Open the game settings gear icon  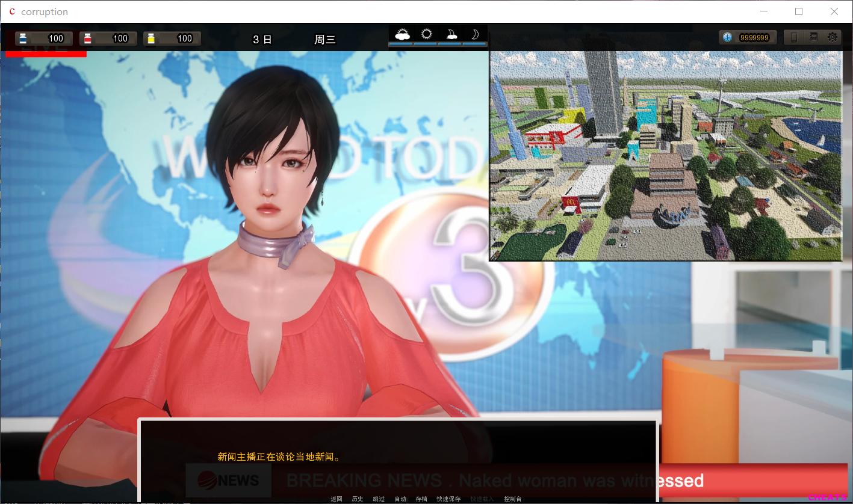[833, 37]
